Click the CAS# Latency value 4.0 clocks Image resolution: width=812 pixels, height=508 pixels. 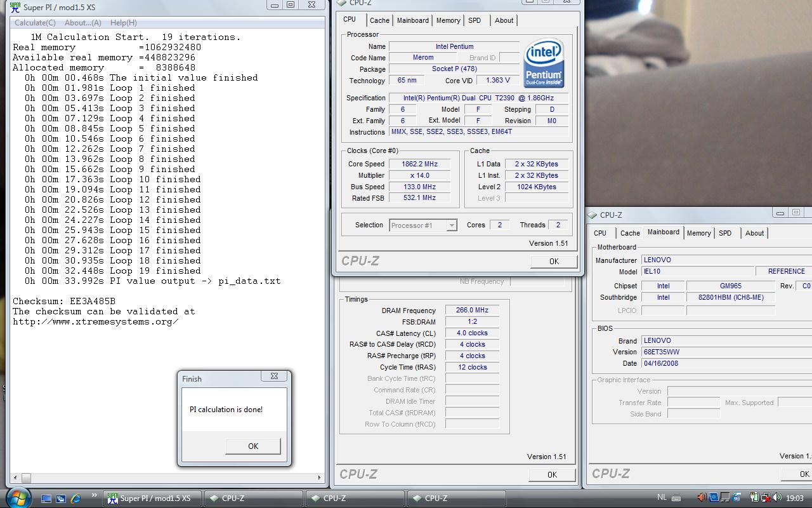472,333
